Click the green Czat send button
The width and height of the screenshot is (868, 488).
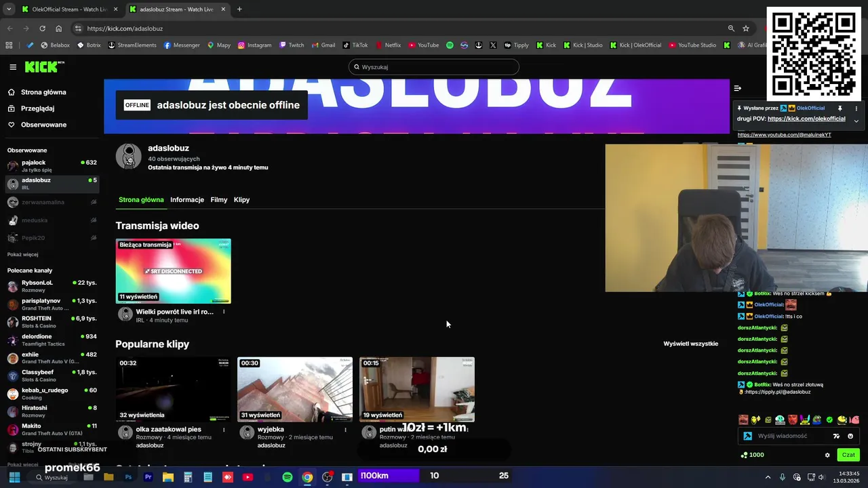coord(848,455)
